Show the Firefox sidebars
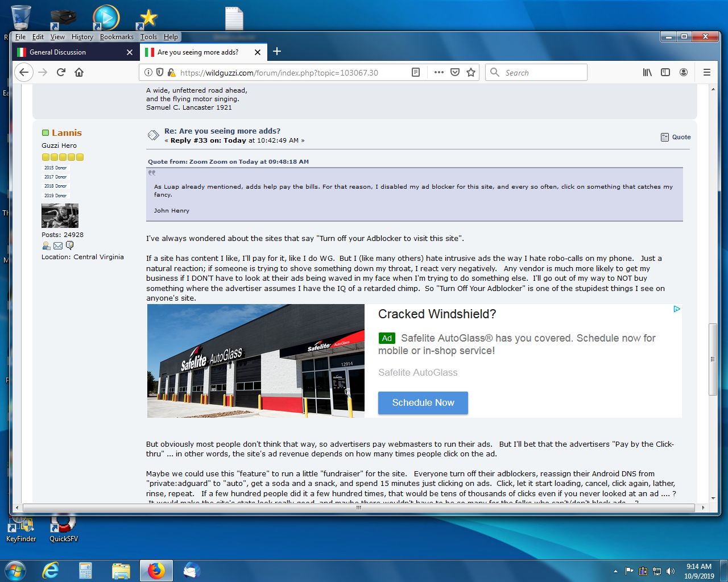This screenshot has height=582, width=728. click(x=665, y=73)
